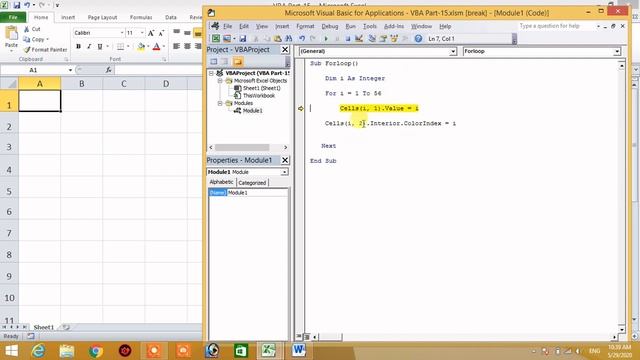Screen dimensions: 640x360
Task: Switch to the Categorized properties tab
Action: [252, 183]
